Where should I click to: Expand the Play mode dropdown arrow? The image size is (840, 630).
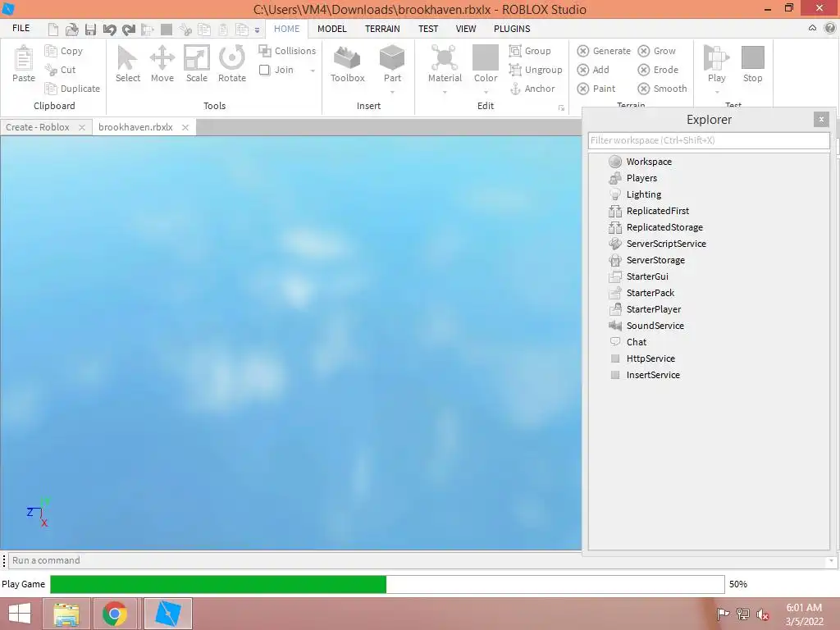click(x=717, y=92)
